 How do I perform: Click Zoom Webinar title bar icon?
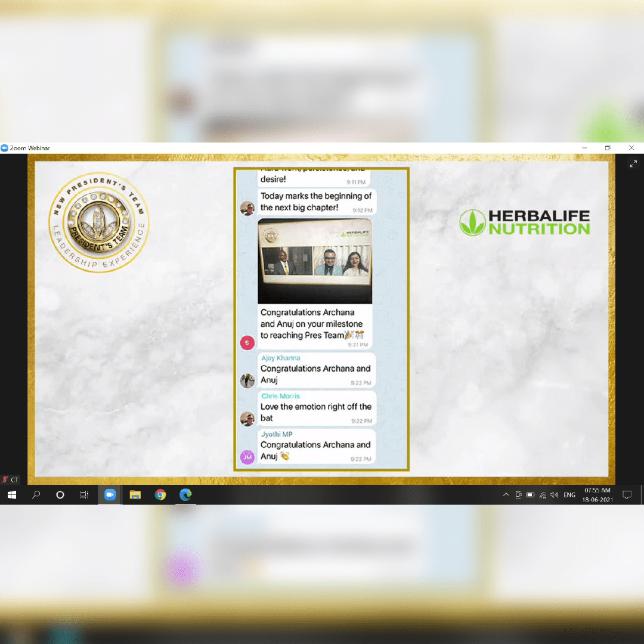pos(5,148)
